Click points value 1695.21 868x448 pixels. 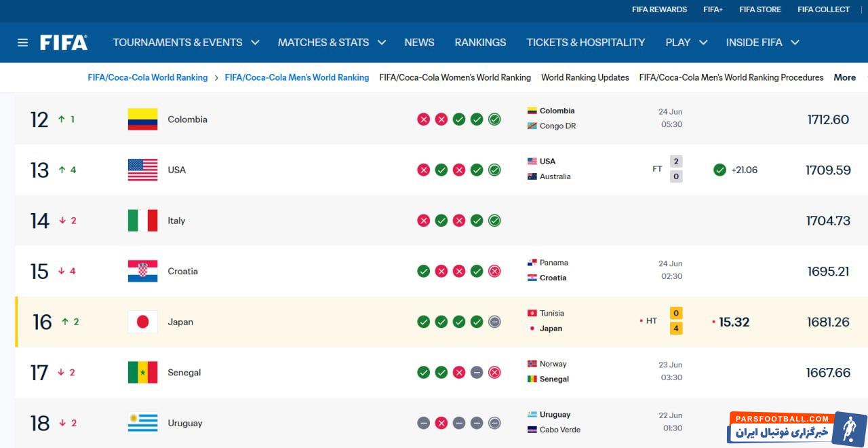point(828,272)
